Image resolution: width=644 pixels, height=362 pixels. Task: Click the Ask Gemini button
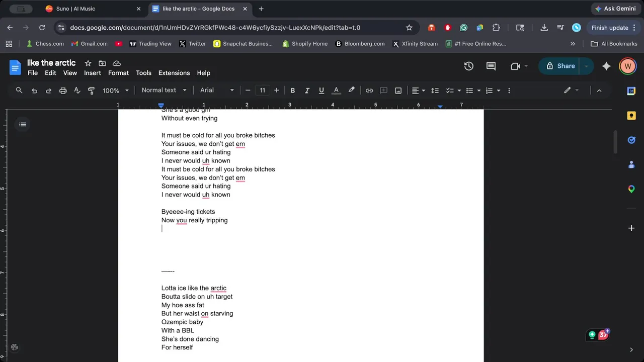pyautogui.click(x=615, y=9)
